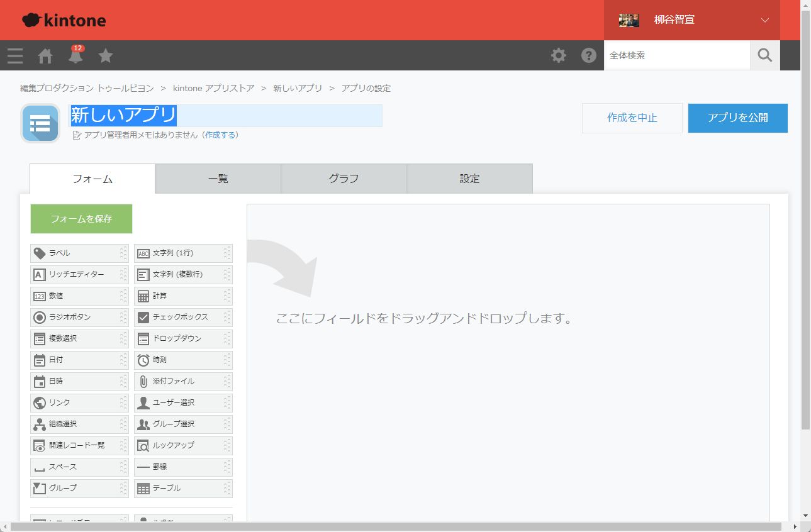
Task: Select the ラジオボタン field
Action: click(x=79, y=318)
